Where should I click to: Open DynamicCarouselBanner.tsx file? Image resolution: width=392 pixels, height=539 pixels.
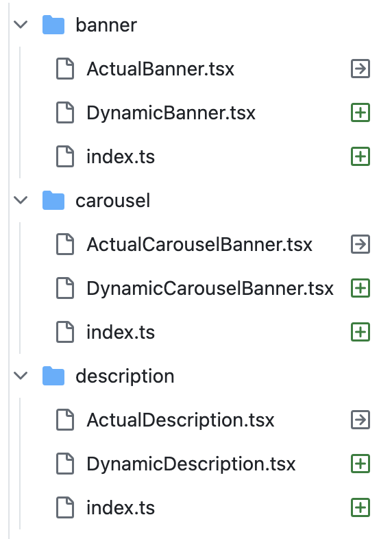pos(210,289)
